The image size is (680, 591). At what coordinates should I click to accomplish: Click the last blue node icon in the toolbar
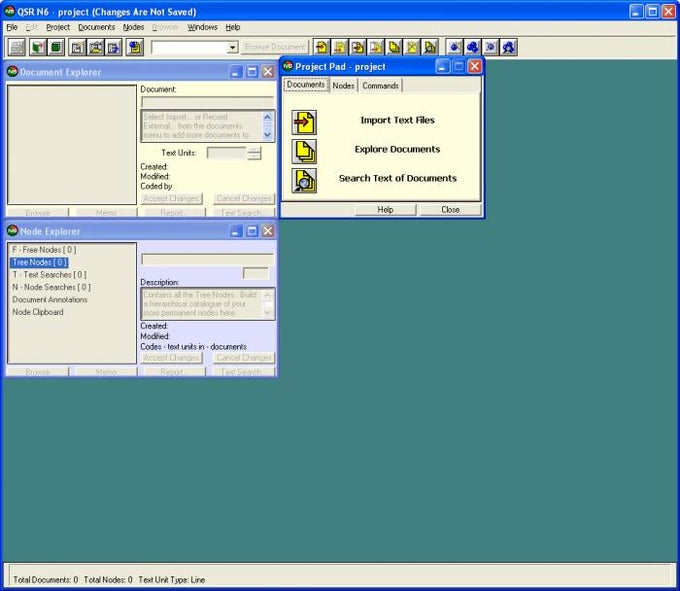pos(509,47)
